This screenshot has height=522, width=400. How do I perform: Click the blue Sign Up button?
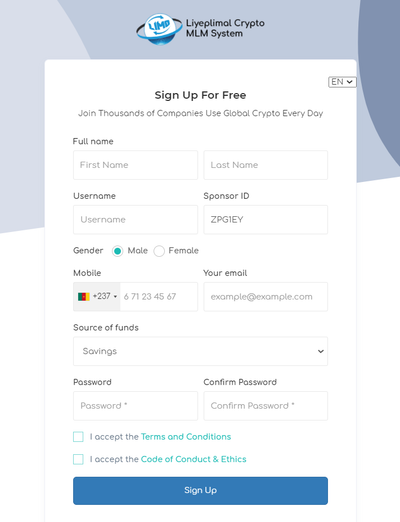pyautogui.click(x=200, y=490)
